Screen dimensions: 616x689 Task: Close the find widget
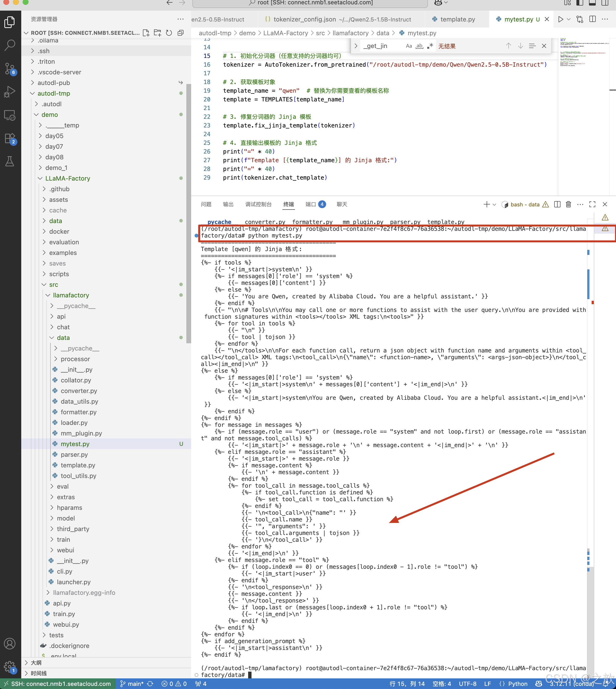click(x=544, y=46)
